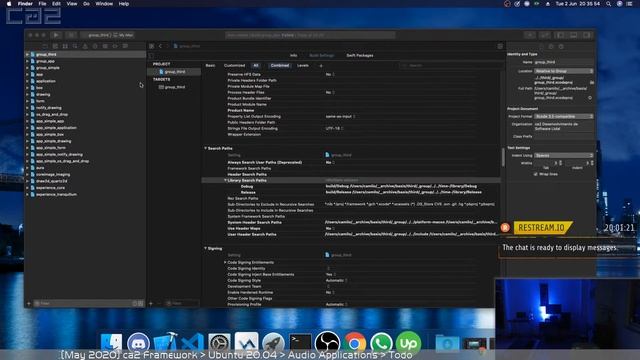Select the group_third target in the targets list
Viewport: 640px width, 360px height.
(x=174, y=87)
